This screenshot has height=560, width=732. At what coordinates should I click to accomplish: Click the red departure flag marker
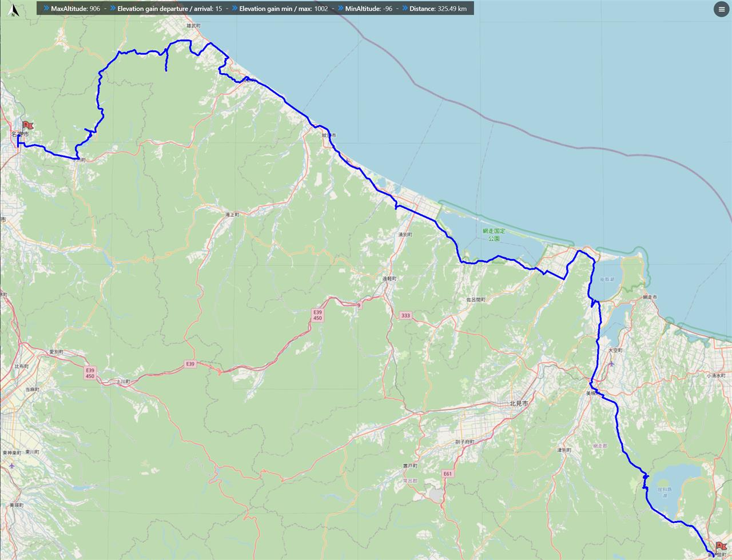coord(27,125)
